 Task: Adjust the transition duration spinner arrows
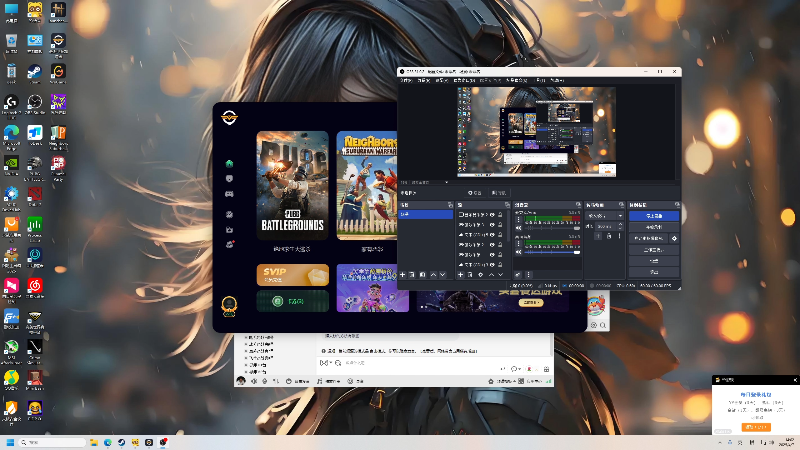pos(620,226)
